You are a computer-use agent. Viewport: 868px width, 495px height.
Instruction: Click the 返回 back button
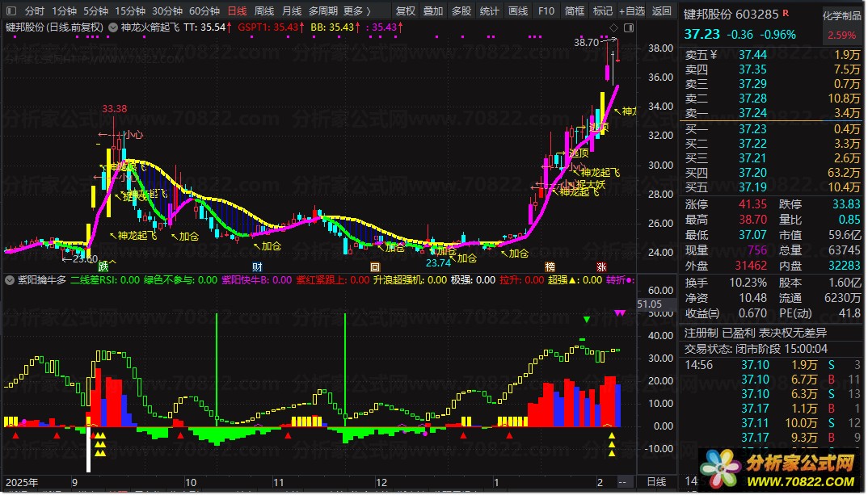point(661,10)
